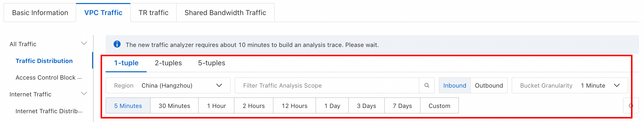
Task: Click the refresh icon at far right
Action: tap(631, 106)
